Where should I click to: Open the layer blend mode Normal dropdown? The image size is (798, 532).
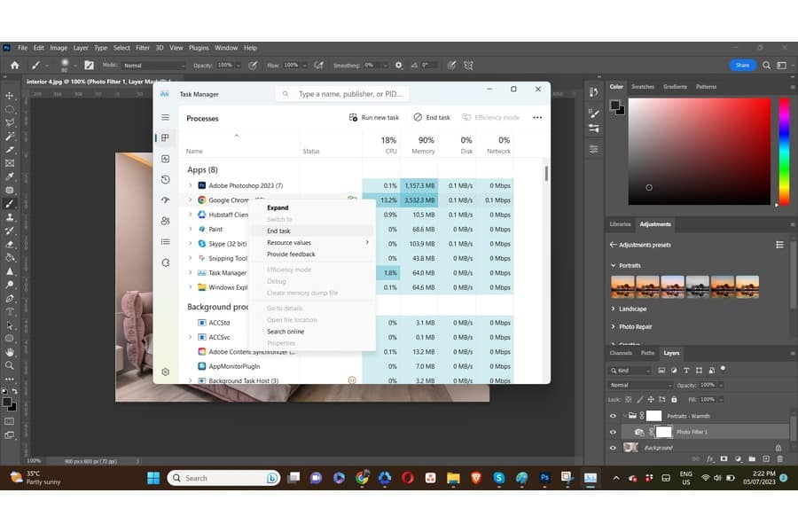click(640, 385)
